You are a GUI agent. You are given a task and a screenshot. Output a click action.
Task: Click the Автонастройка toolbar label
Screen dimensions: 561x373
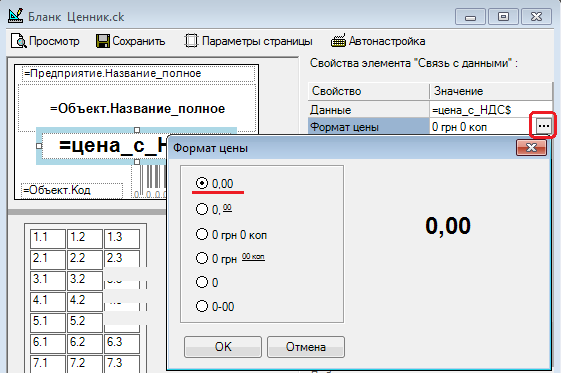click(x=387, y=41)
